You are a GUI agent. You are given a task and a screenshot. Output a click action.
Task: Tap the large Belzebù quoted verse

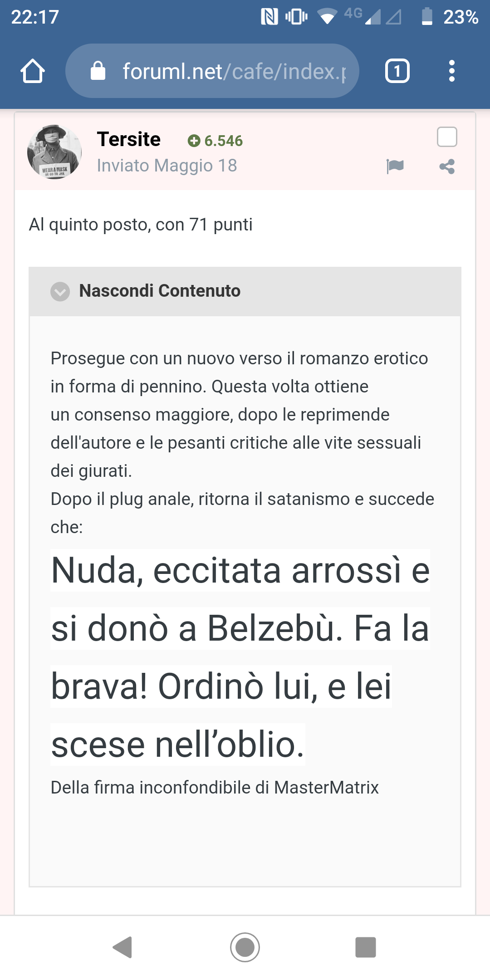240,657
